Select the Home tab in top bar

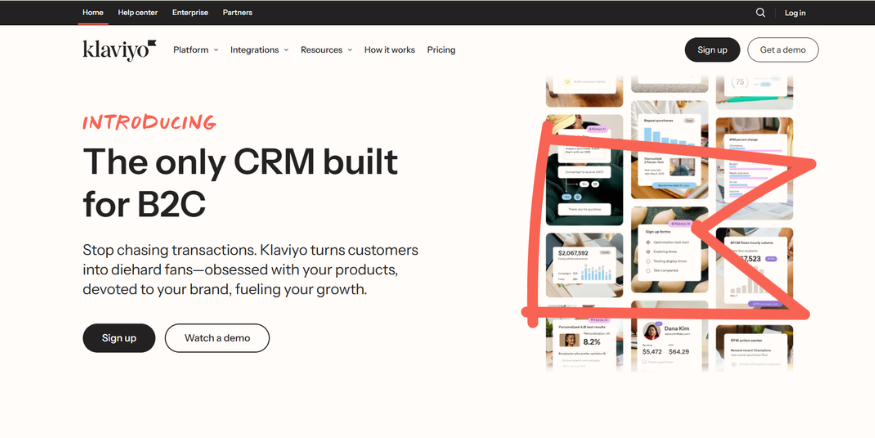click(92, 13)
